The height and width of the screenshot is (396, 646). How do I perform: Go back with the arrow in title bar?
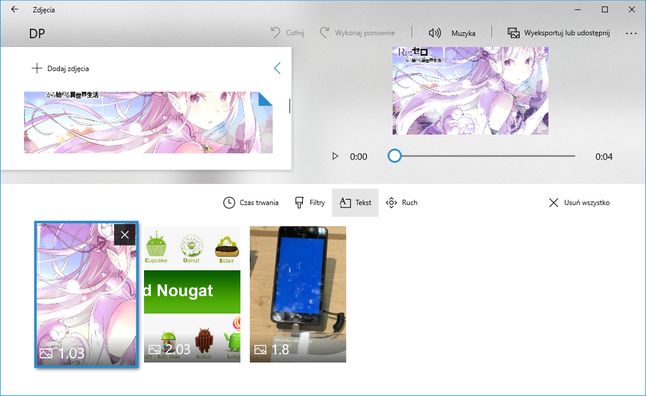[x=14, y=9]
